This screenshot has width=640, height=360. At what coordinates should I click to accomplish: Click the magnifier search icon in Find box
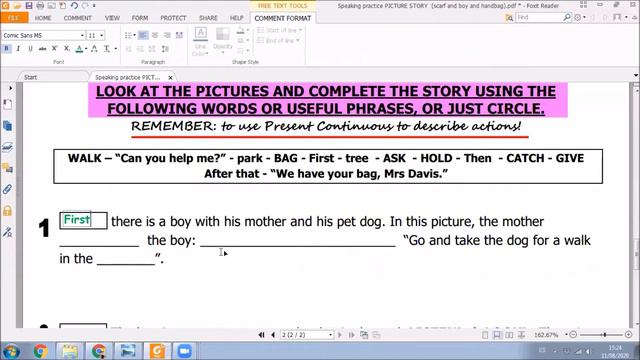coord(567,18)
